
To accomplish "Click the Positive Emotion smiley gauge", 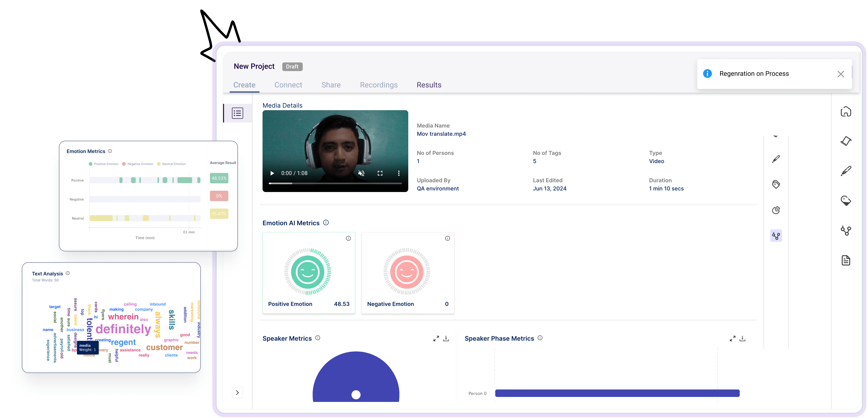I will pos(308,272).
